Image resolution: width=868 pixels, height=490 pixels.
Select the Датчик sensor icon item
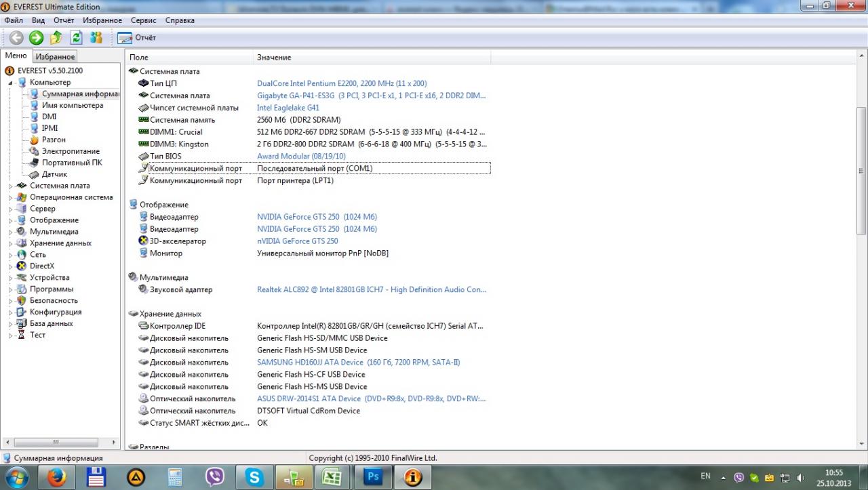(35, 174)
